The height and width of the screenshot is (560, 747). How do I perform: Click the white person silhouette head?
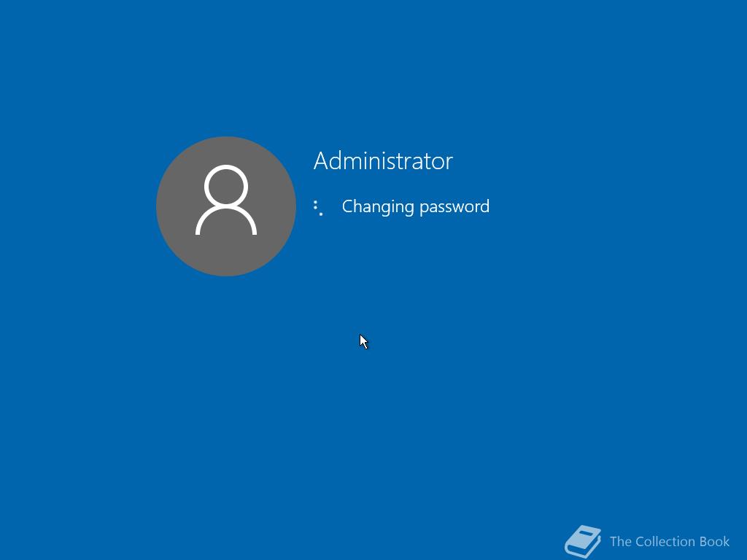pos(226,187)
